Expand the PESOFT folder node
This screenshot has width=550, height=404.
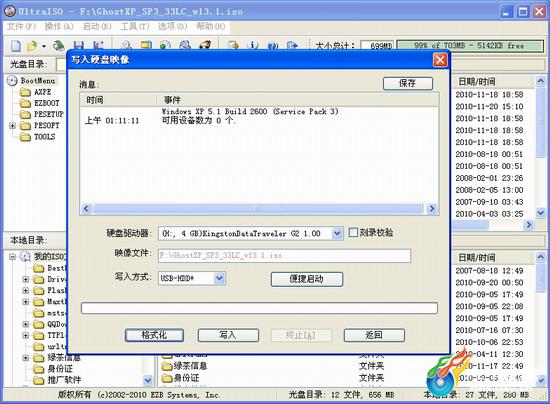(x=13, y=126)
